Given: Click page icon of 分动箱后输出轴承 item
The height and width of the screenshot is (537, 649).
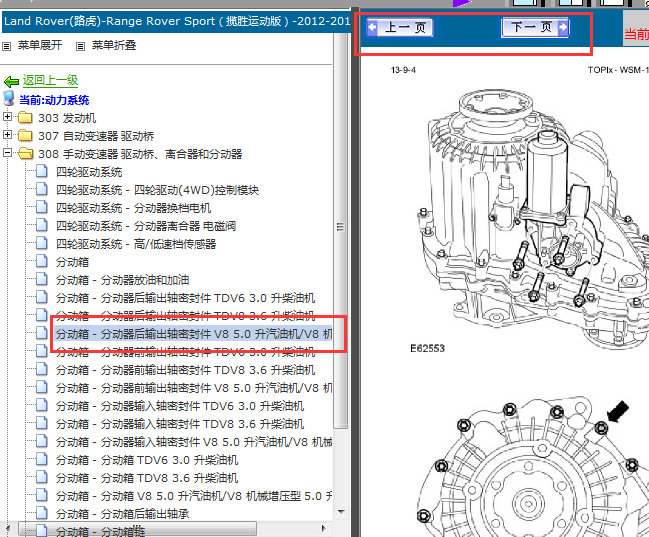Looking at the screenshot, I should point(42,513).
